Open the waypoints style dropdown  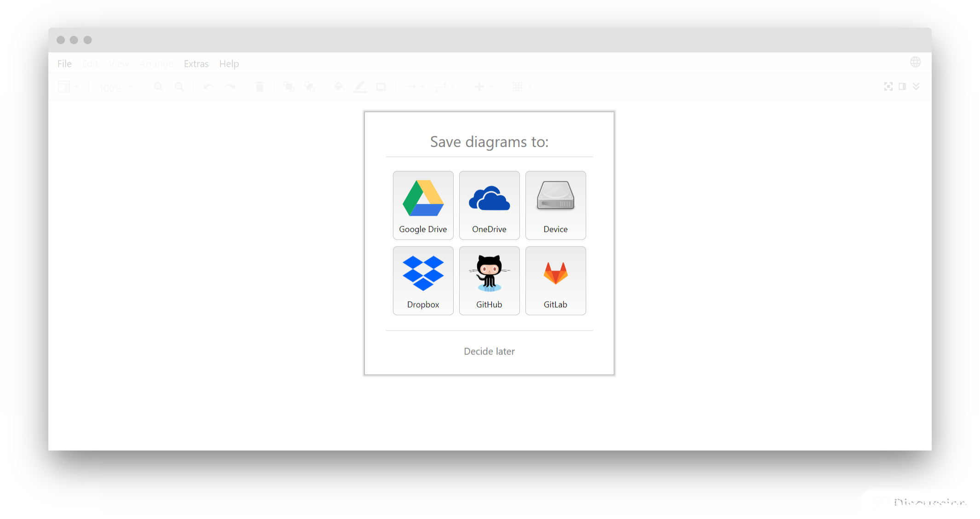point(445,87)
